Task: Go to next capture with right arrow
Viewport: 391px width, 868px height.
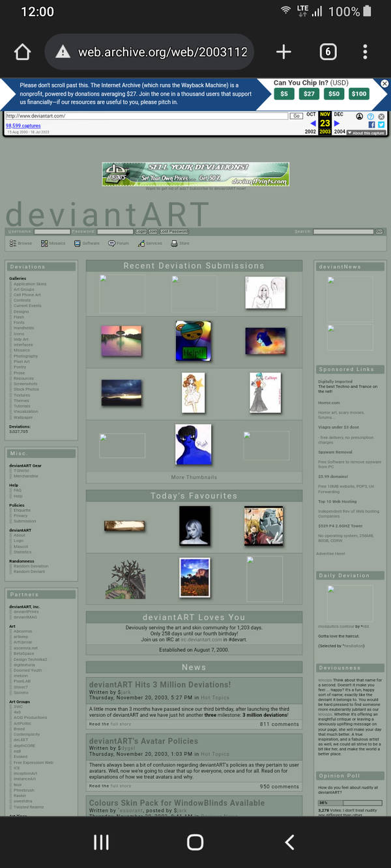Action: click(337, 123)
